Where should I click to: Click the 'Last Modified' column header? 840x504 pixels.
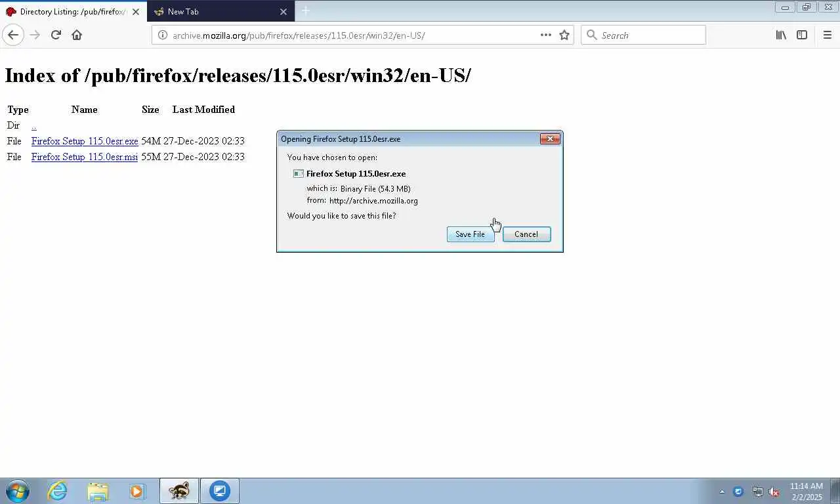203,110
